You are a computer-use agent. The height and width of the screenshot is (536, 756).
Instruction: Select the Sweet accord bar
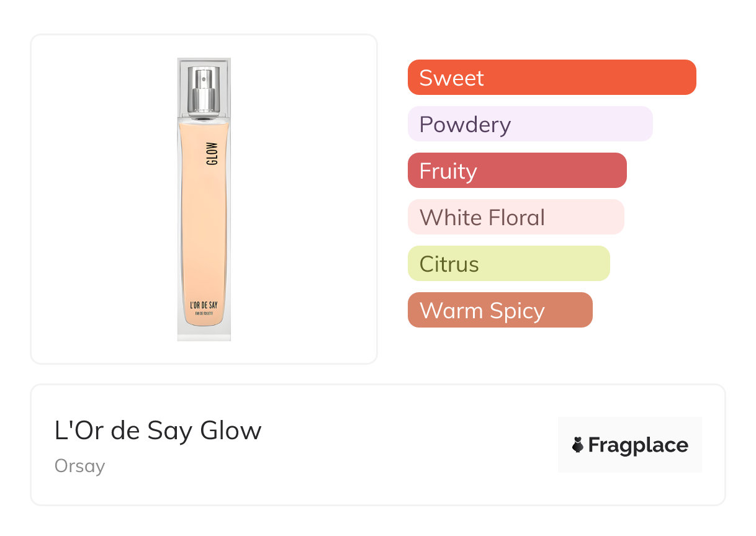[x=551, y=78]
